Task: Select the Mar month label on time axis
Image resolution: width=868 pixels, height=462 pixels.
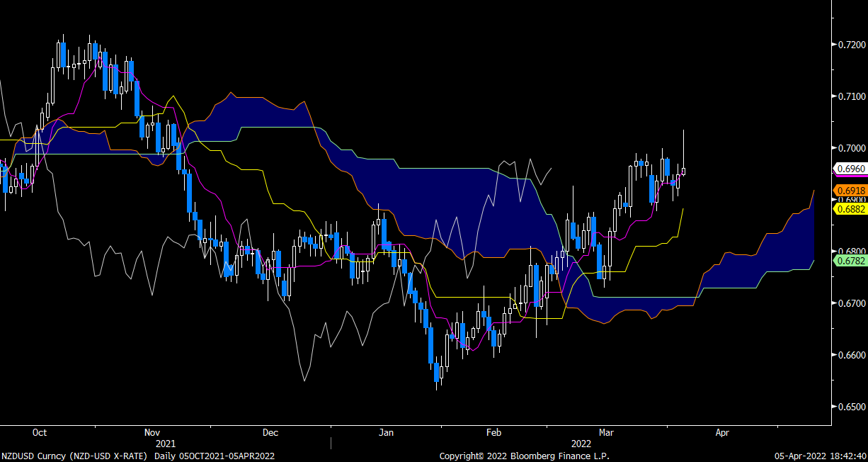Action: [x=606, y=432]
